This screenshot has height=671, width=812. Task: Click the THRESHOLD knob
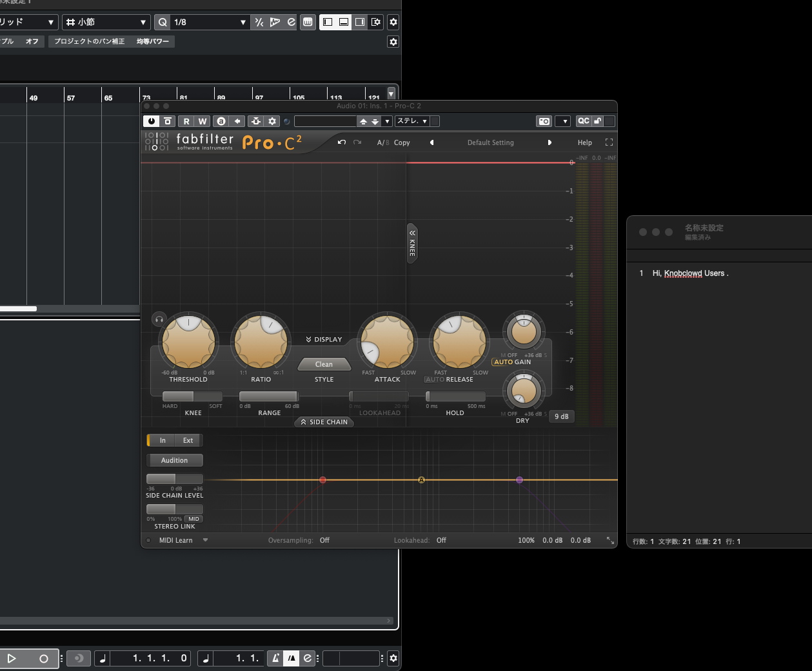(188, 343)
